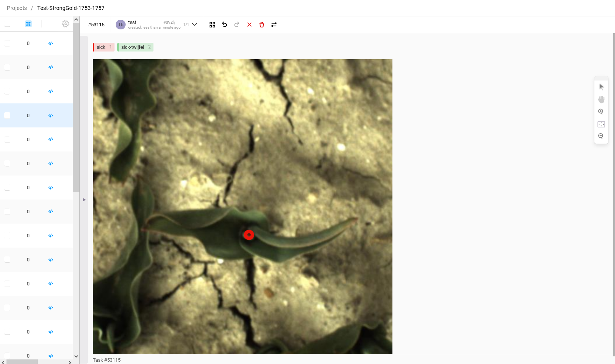615x364 pixels.
Task: Expand the annotation list dropdown chevron
Action: pos(195,25)
